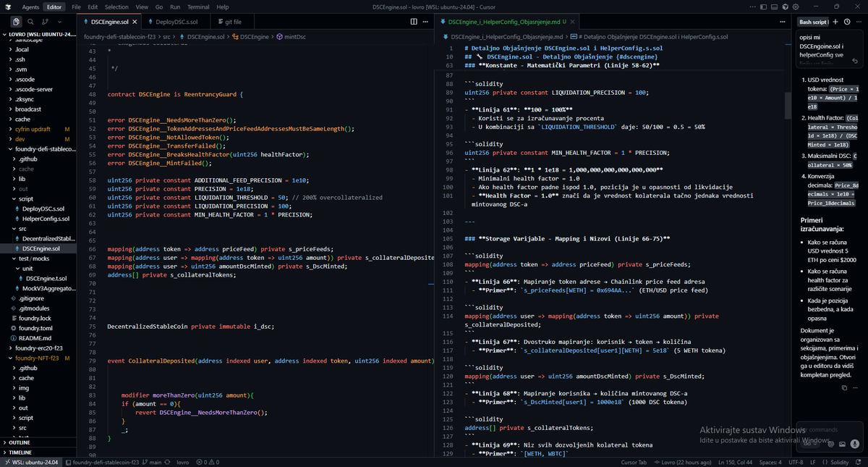The width and height of the screenshot is (868, 467).
Task: Open more actions for the markdown editor group
Action: coord(782,22)
